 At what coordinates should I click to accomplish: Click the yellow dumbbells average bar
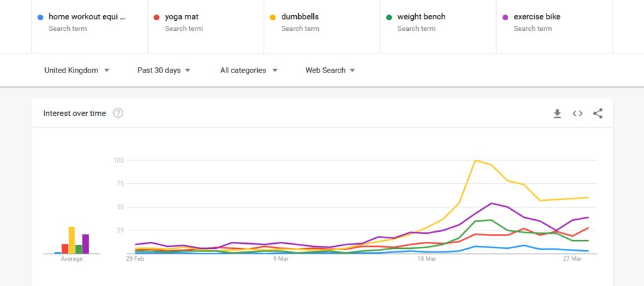click(72, 241)
